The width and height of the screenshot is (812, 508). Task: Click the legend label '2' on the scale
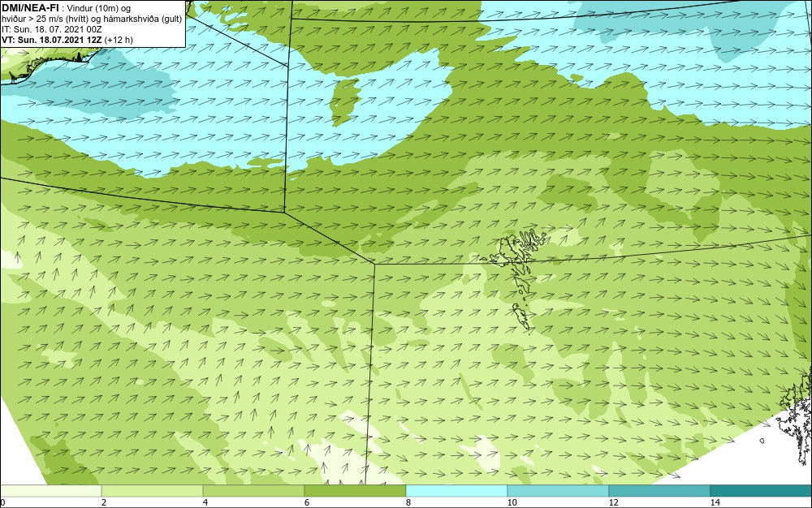click(x=104, y=503)
